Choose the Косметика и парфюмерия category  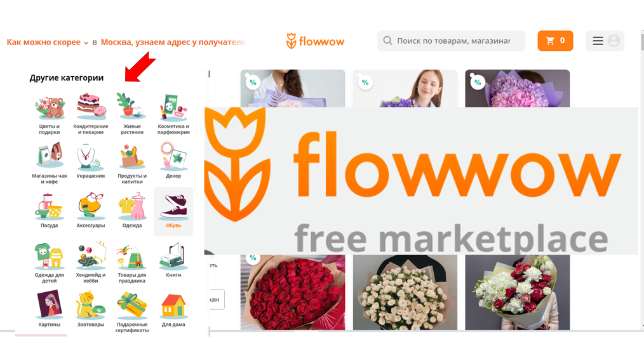click(x=173, y=114)
